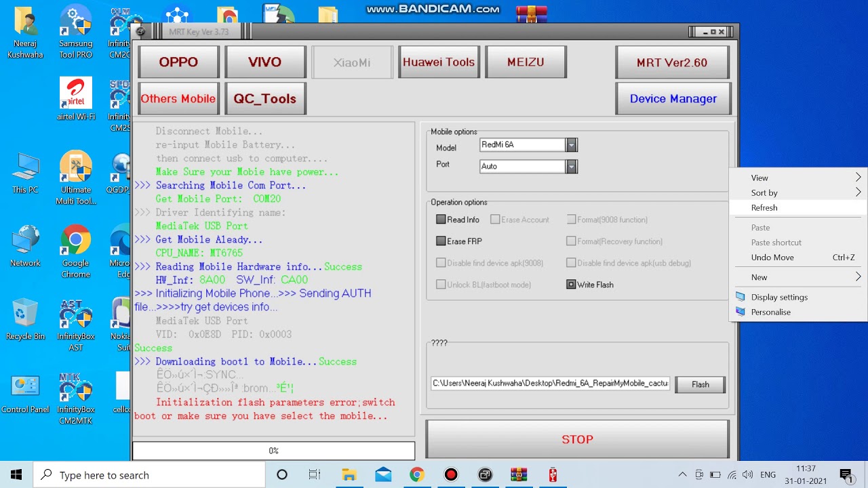Open notifications action center
Screen dimensions: 868x488
coord(846,474)
